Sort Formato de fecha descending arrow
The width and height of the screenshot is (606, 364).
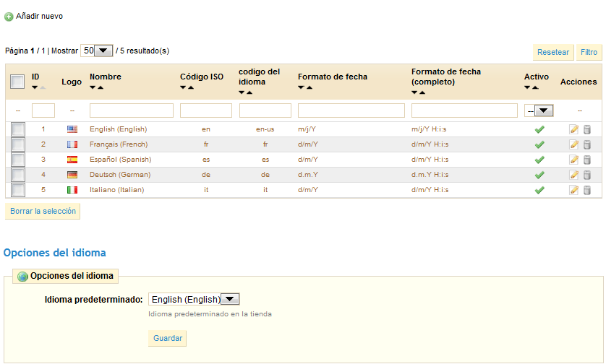[x=301, y=87]
